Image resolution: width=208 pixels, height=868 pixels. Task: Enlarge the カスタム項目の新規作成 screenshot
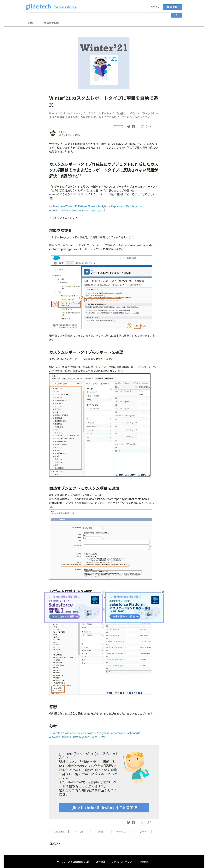(x=101, y=544)
